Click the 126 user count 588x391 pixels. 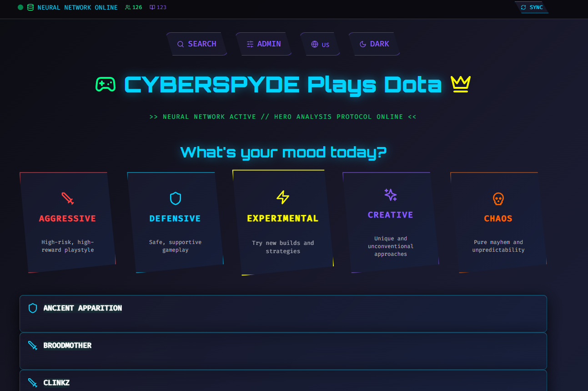click(x=137, y=7)
